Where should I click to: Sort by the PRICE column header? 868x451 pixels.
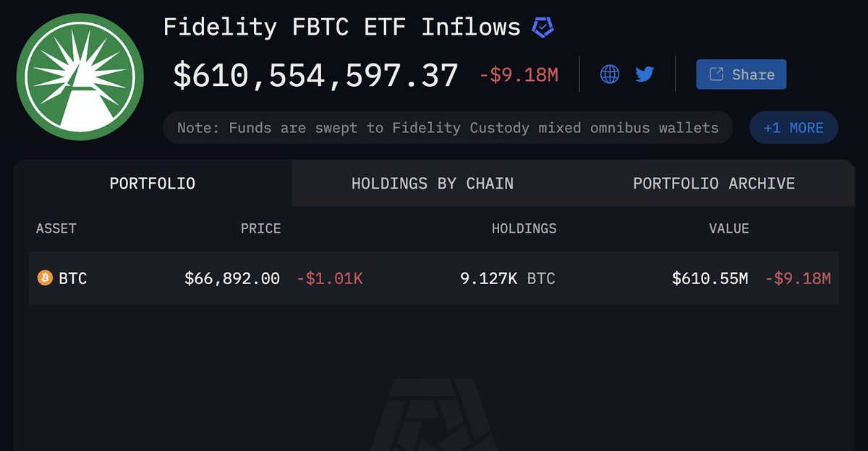click(260, 228)
